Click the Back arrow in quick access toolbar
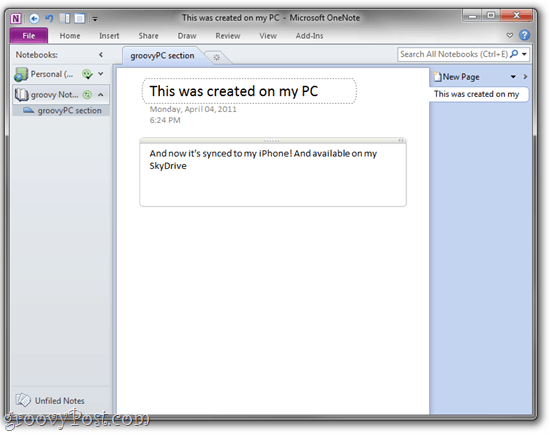550x436 pixels. (x=34, y=18)
